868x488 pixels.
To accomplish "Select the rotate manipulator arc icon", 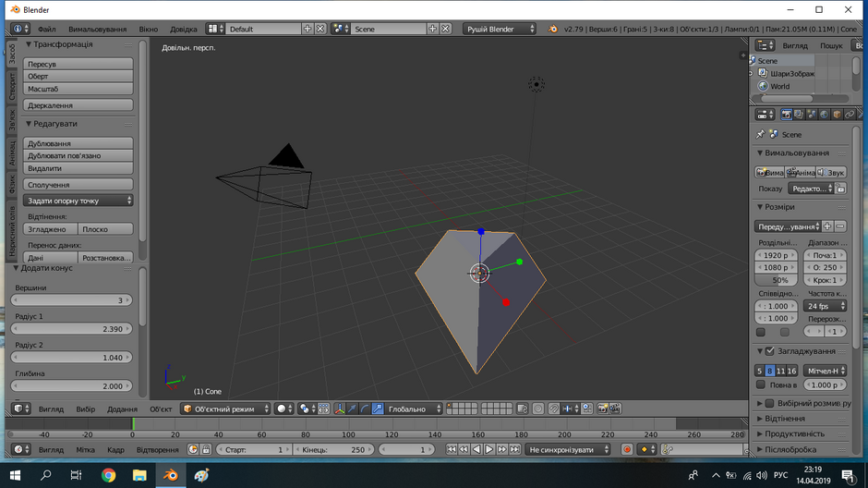I will pyautogui.click(x=365, y=409).
